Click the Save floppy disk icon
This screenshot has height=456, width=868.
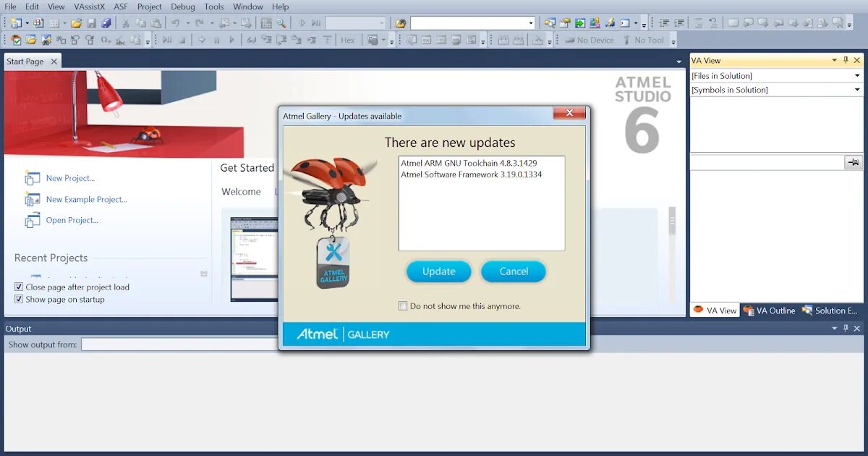(91, 23)
